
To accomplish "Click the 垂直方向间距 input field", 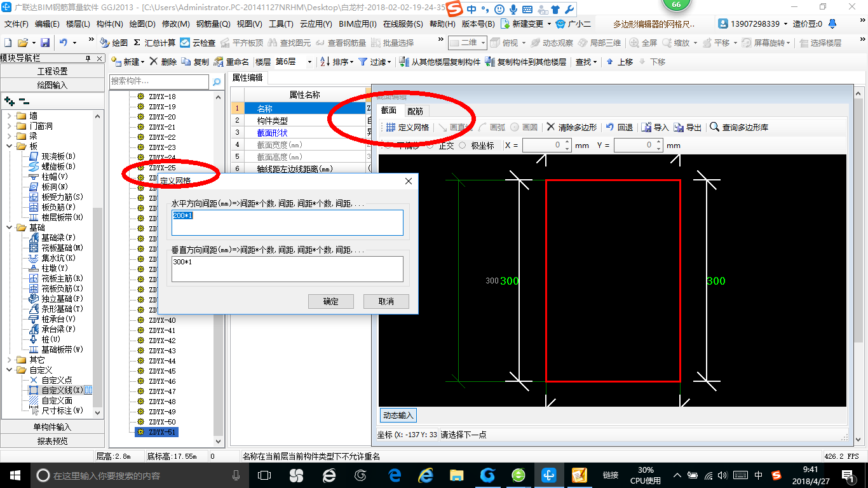I will click(287, 269).
